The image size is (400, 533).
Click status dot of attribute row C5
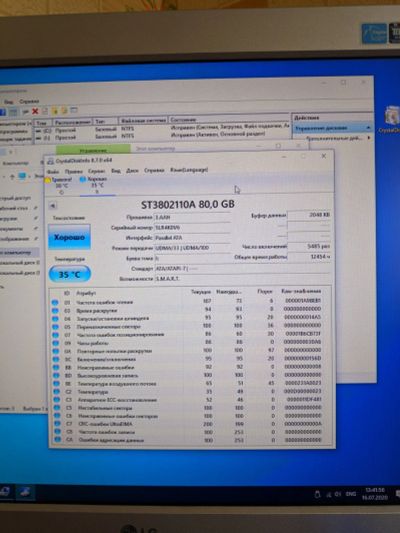click(x=57, y=408)
